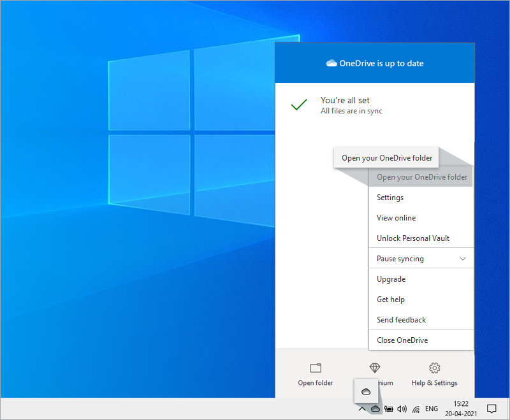Click the battery icon in the taskbar
Screen dimensions: 510x420
(389, 409)
